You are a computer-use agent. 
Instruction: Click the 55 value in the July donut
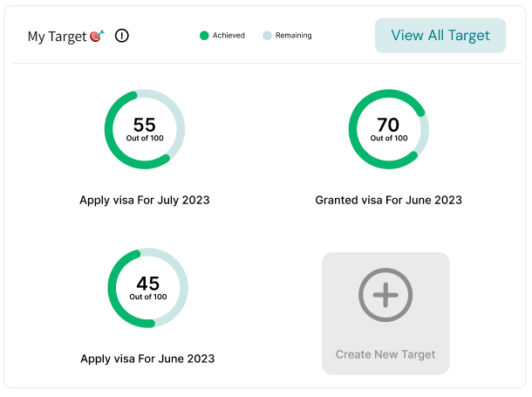point(144,125)
